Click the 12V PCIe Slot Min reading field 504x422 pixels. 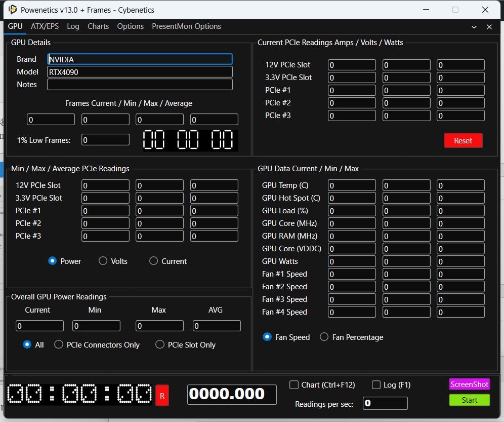(x=105, y=185)
